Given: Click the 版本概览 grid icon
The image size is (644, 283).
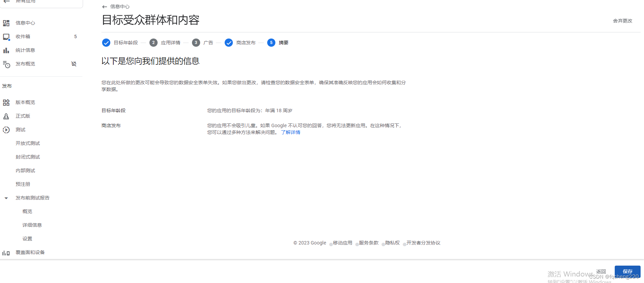Looking at the screenshot, I should click(6, 103).
